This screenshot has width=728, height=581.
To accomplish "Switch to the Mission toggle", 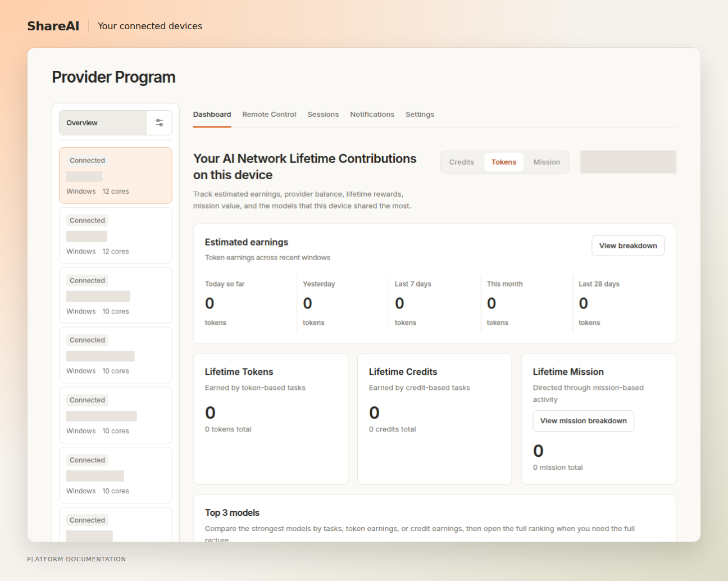I will coord(547,162).
